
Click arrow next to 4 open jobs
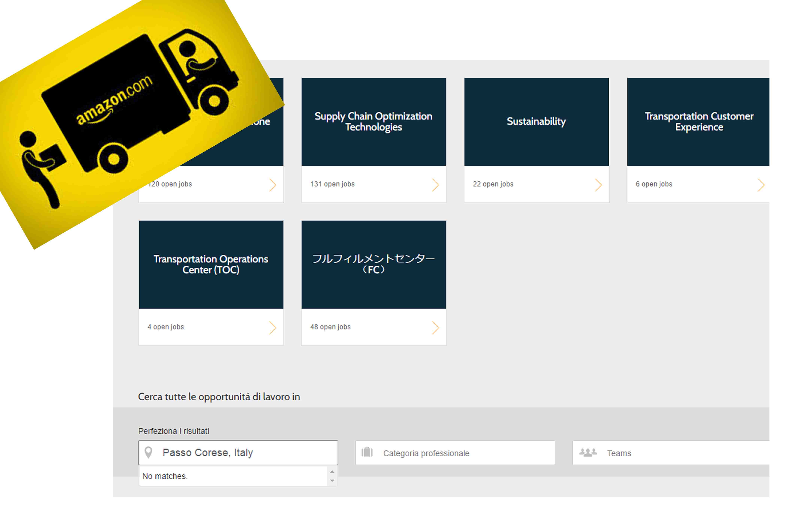click(273, 328)
